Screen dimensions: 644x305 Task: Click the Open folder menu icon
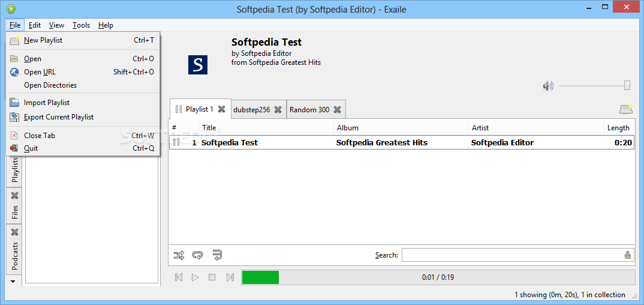click(14, 59)
